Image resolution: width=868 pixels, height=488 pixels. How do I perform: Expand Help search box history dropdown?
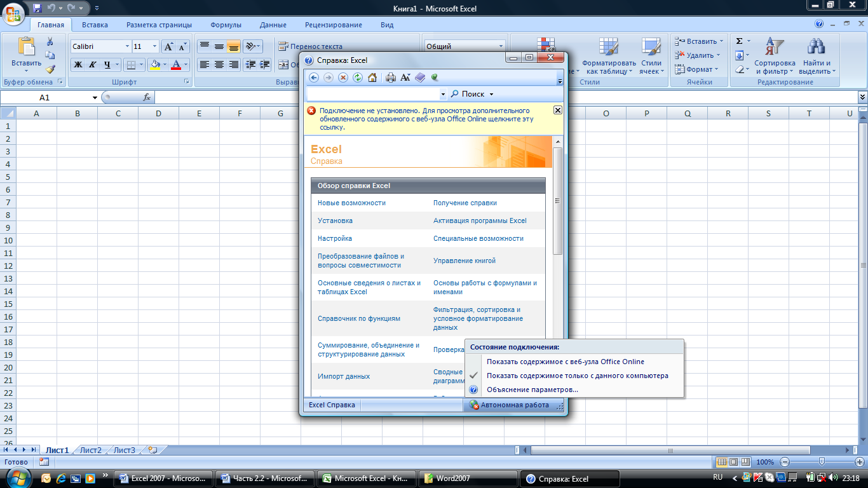(x=443, y=94)
